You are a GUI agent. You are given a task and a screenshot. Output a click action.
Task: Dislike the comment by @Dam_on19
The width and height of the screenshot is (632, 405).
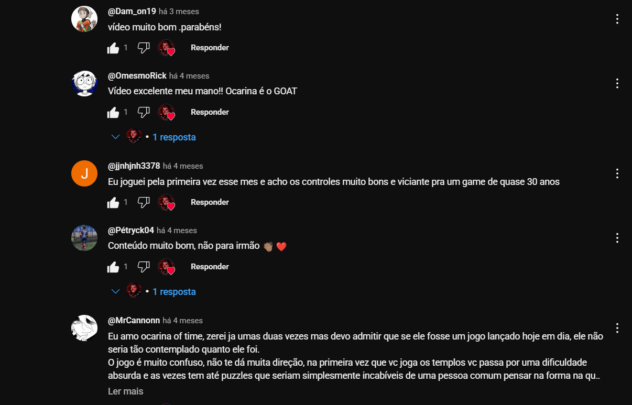(x=143, y=48)
